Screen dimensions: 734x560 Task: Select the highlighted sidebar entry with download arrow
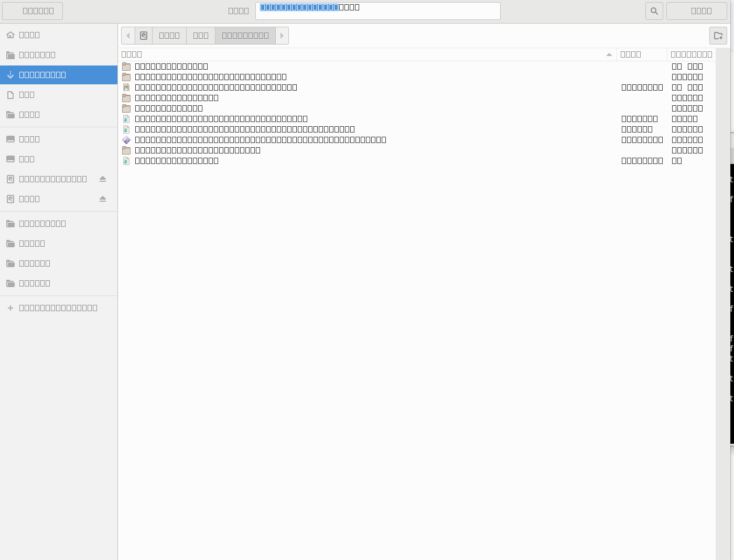coord(59,75)
